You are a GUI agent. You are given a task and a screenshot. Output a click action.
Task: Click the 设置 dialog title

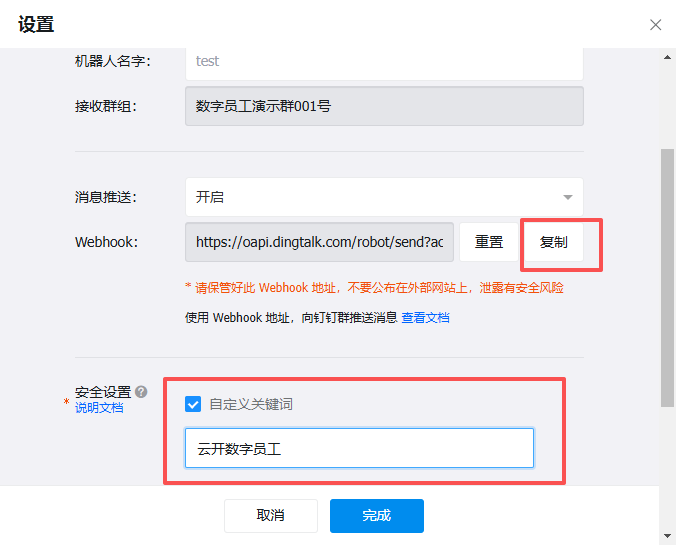pyautogui.click(x=36, y=25)
